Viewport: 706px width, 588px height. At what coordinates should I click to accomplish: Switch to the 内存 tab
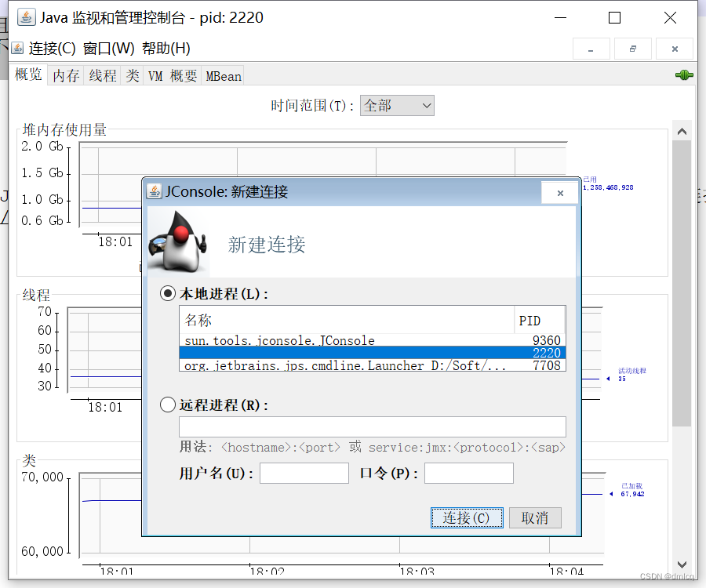66,75
